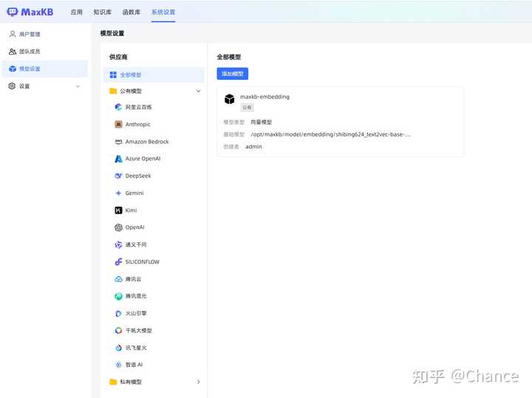
Task: Click the 腾讯混元 round icon
Action: pos(118,296)
